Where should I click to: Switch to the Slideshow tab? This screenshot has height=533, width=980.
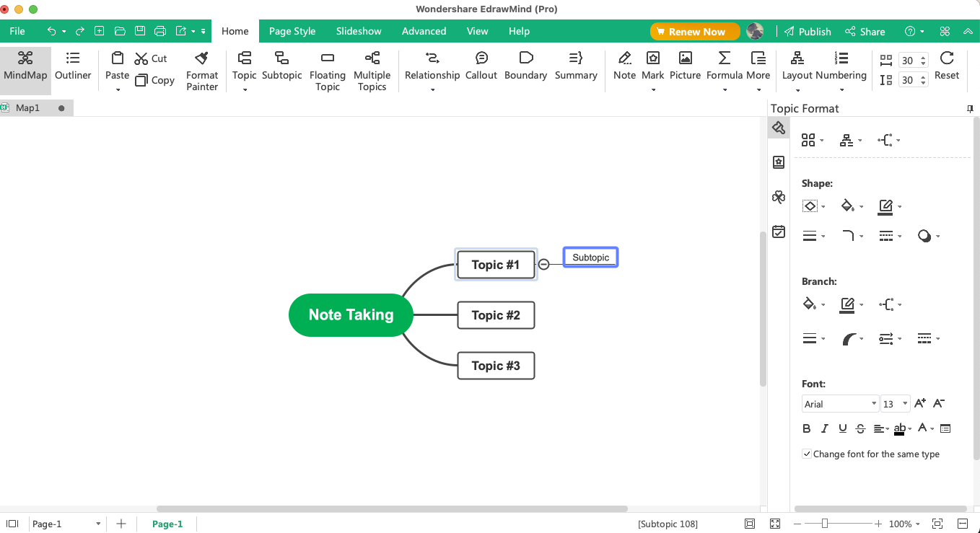click(x=359, y=31)
